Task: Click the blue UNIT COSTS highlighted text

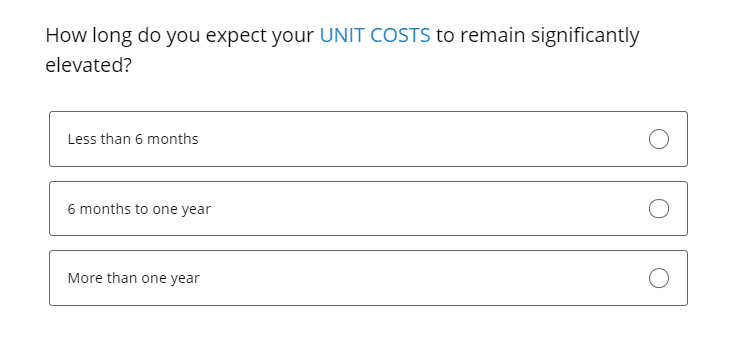Action: 375,35
